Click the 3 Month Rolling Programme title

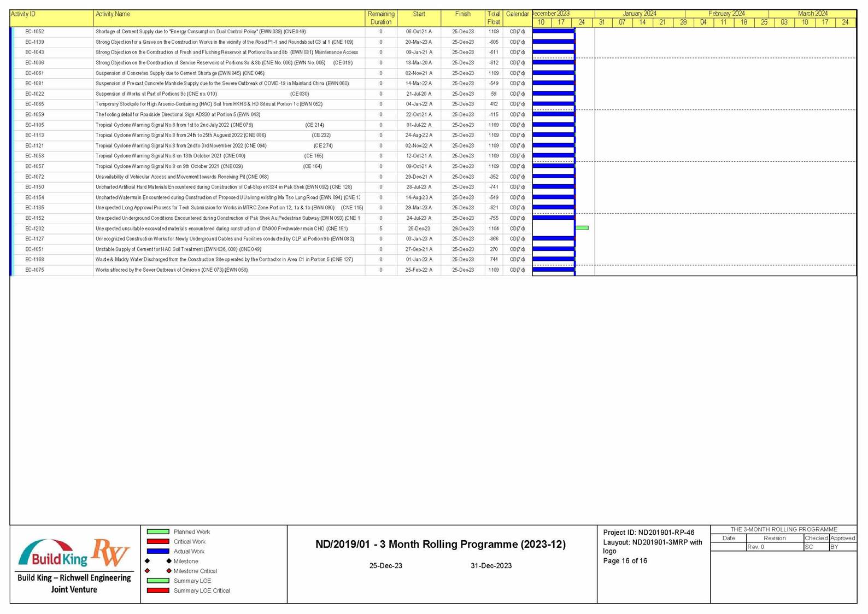pos(441,545)
